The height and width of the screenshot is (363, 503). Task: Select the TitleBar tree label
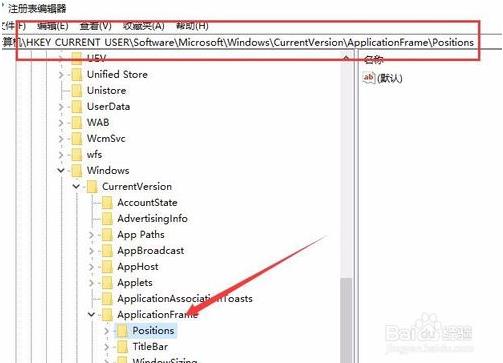click(x=150, y=347)
